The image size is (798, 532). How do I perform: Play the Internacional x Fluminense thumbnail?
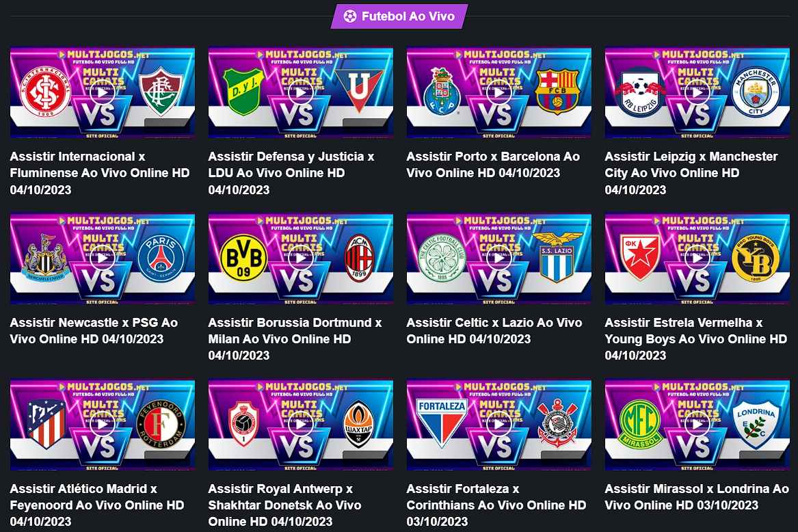103,92
